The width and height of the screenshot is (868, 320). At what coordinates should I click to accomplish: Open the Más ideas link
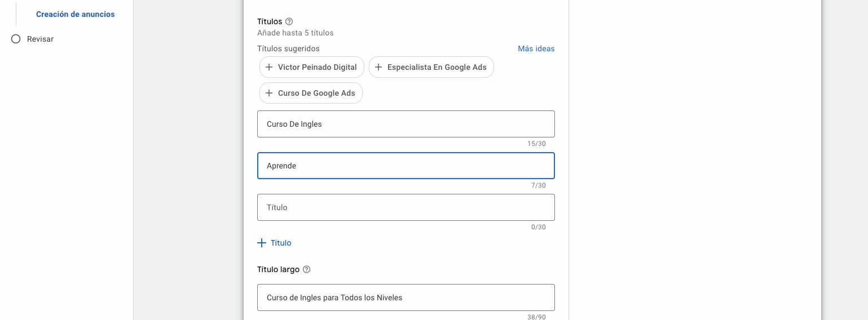536,48
